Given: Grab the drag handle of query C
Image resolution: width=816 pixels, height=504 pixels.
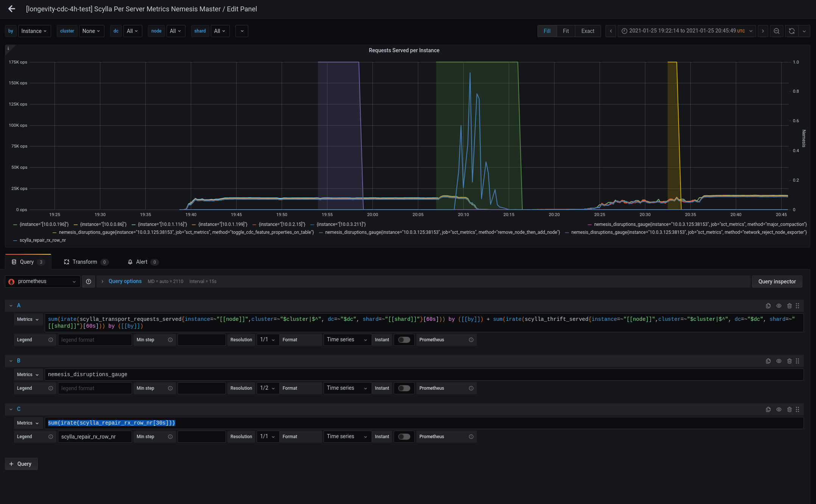Looking at the screenshot, I should pyautogui.click(x=797, y=409).
